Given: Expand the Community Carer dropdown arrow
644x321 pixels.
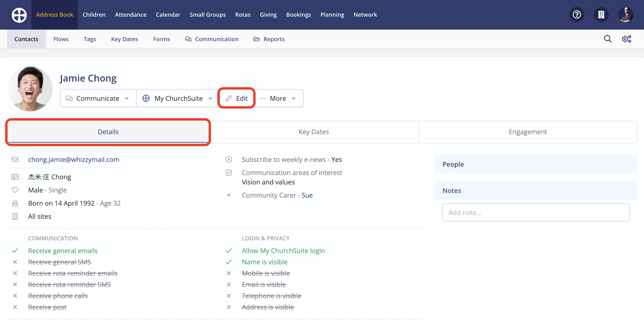Looking at the screenshot, I should point(229,195).
